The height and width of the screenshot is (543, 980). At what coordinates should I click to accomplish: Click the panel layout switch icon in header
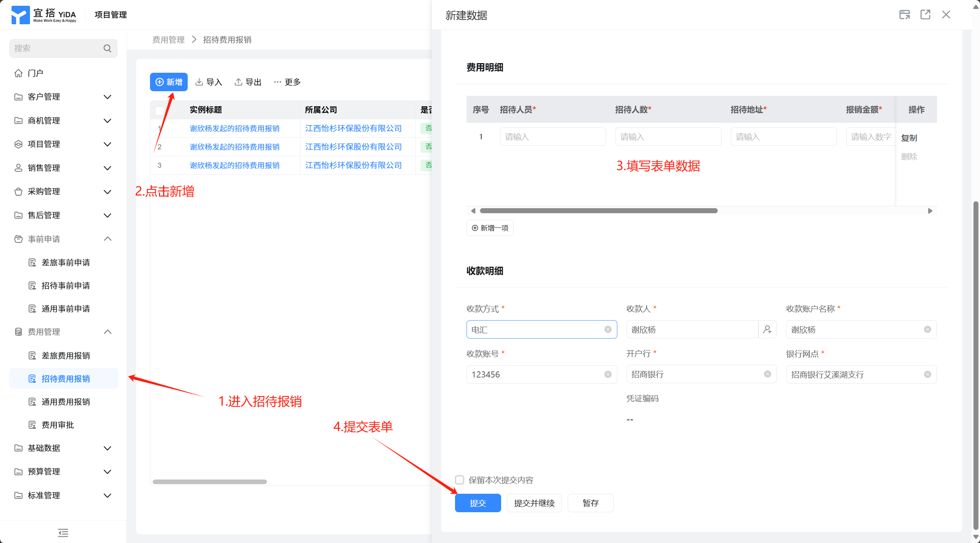coord(904,15)
